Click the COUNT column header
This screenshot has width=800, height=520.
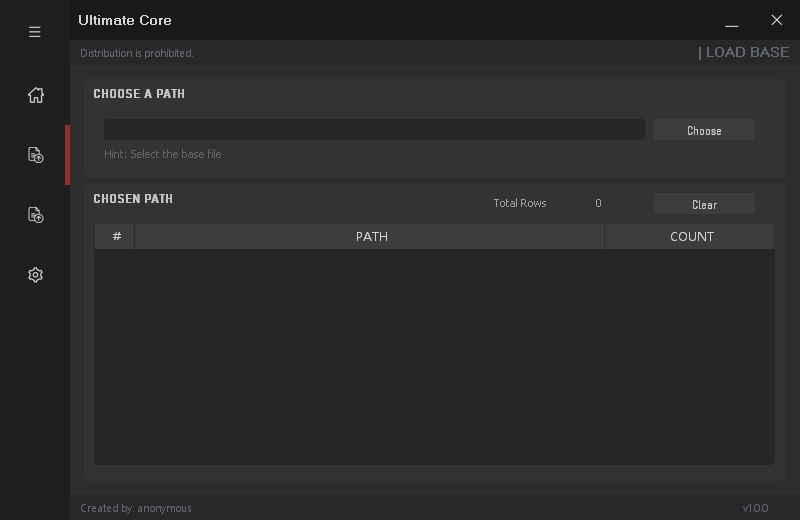690,236
